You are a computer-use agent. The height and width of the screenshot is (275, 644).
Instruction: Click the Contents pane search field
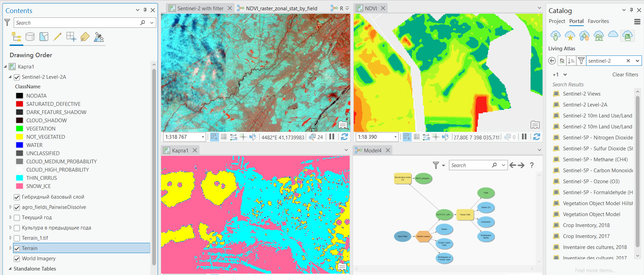click(x=77, y=23)
